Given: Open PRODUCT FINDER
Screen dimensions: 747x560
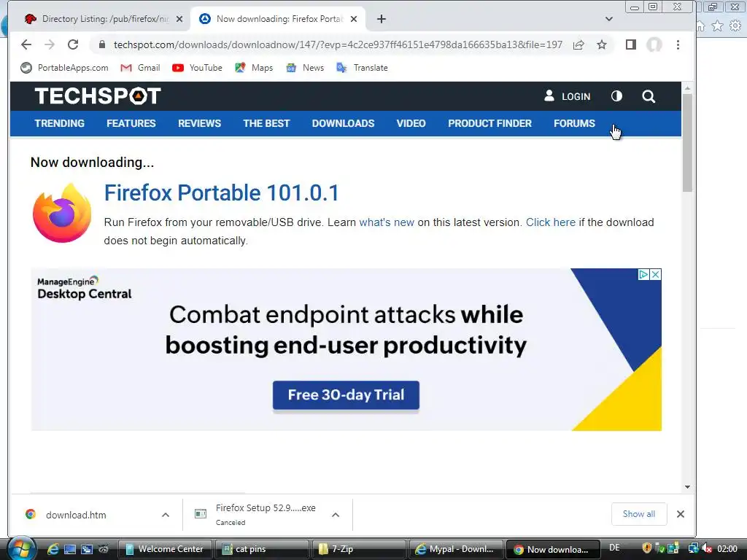Looking at the screenshot, I should click(x=489, y=123).
